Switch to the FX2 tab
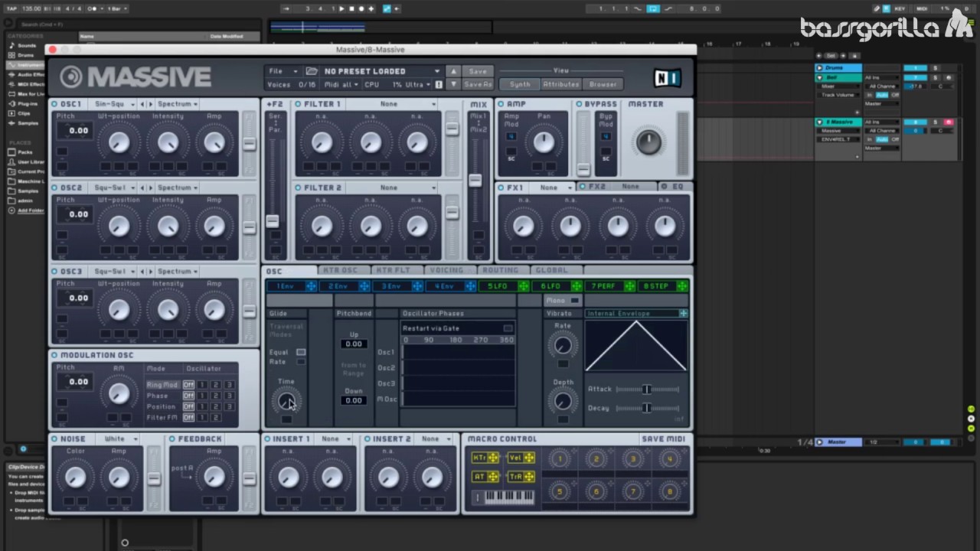Image resolution: width=980 pixels, height=551 pixels. [x=617, y=187]
